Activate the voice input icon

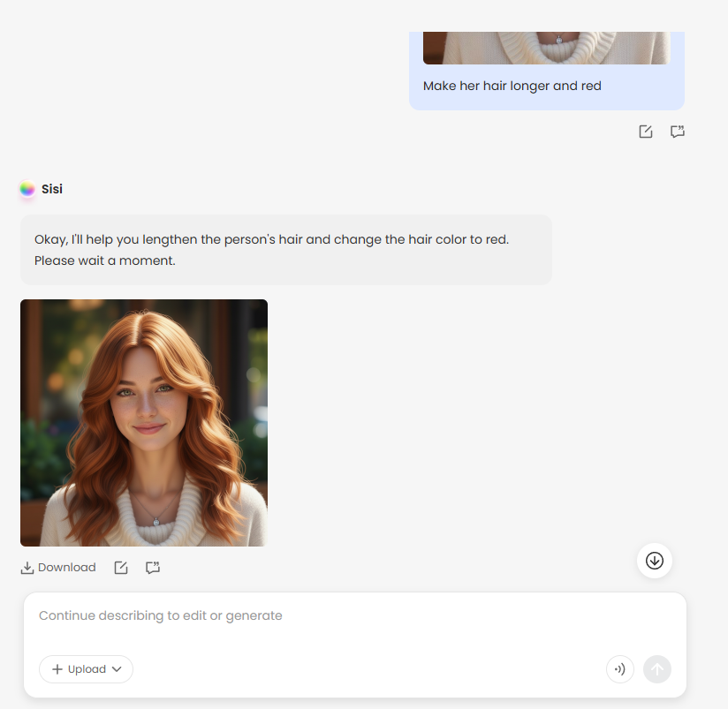619,669
